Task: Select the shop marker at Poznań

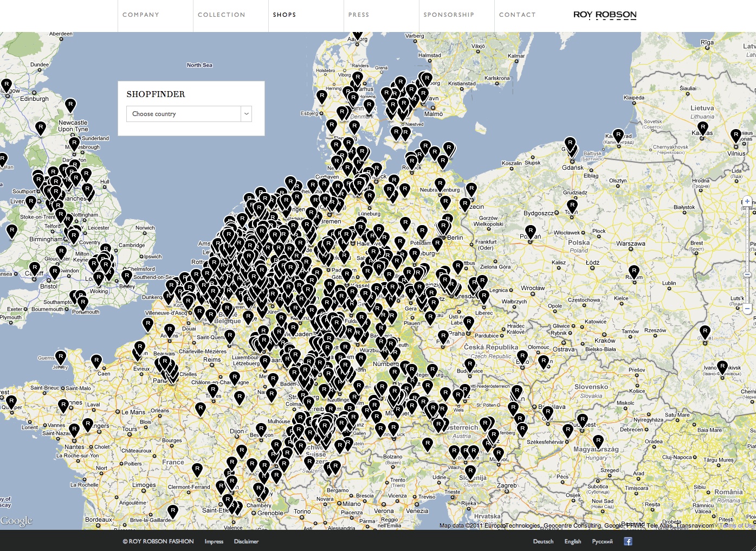Action: point(531,232)
